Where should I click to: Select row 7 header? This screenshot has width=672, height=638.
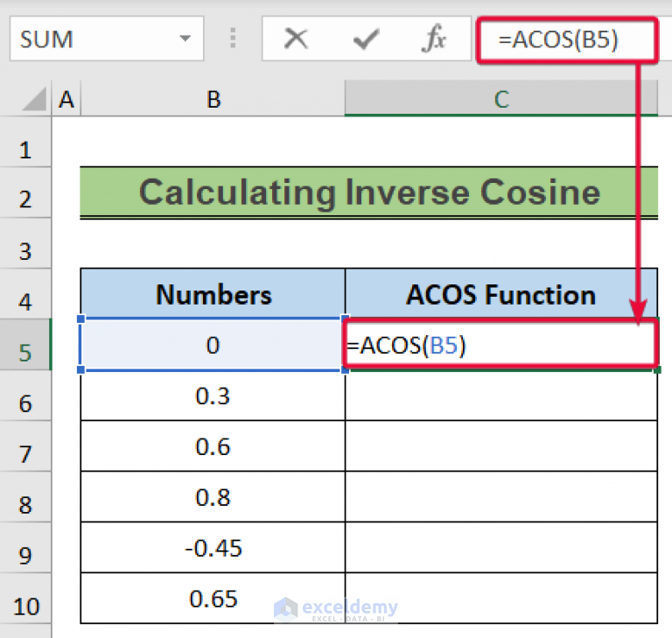pyautogui.click(x=25, y=446)
